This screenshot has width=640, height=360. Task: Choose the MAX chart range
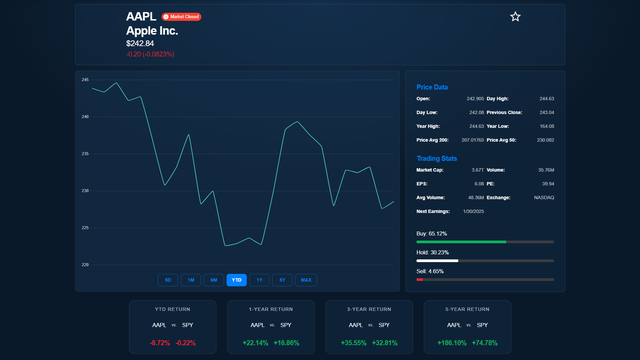click(x=306, y=280)
